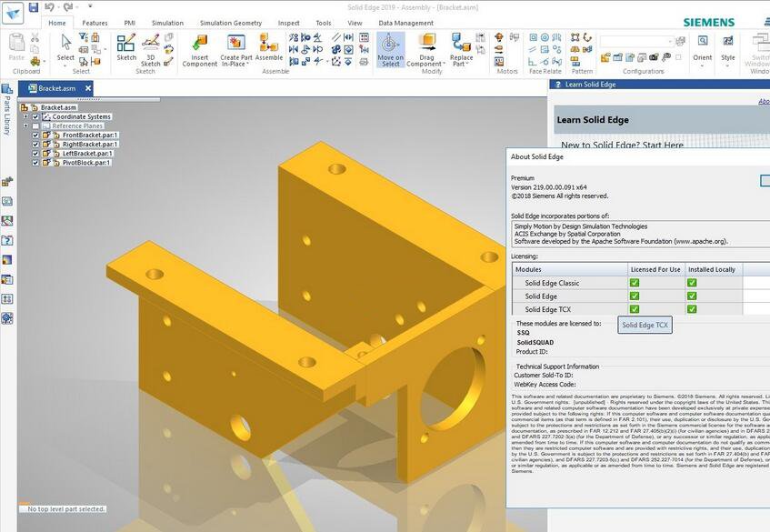Viewport: 770px width, 532px height.
Task: Click the Licensed For Use column header
Action: click(x=655, y=269)
